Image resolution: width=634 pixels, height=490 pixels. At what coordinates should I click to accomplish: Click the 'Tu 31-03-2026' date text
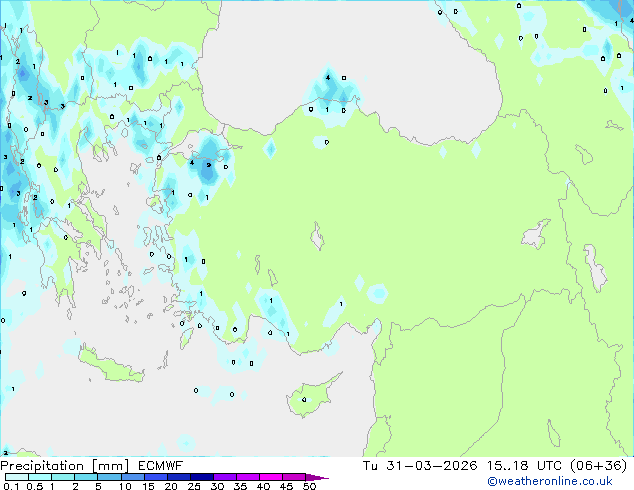(420, 466)
